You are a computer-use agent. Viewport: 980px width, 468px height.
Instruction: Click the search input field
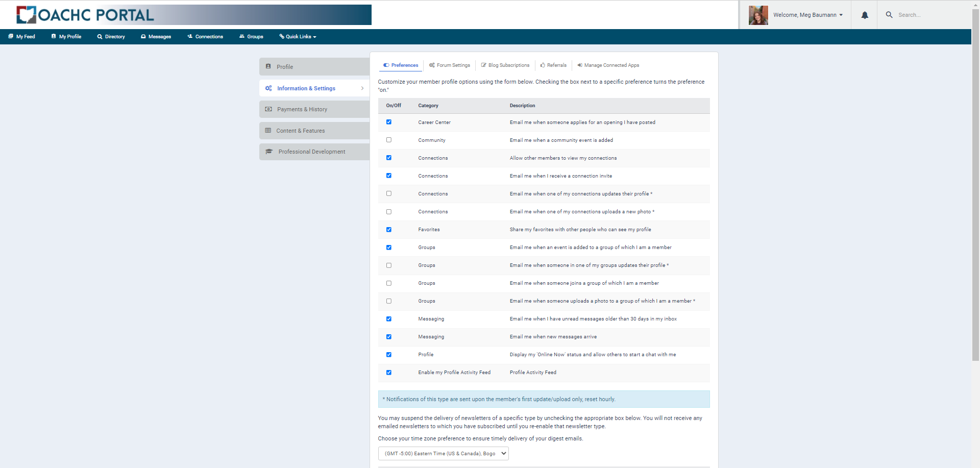pyautogui.click(x=924, y=15)
